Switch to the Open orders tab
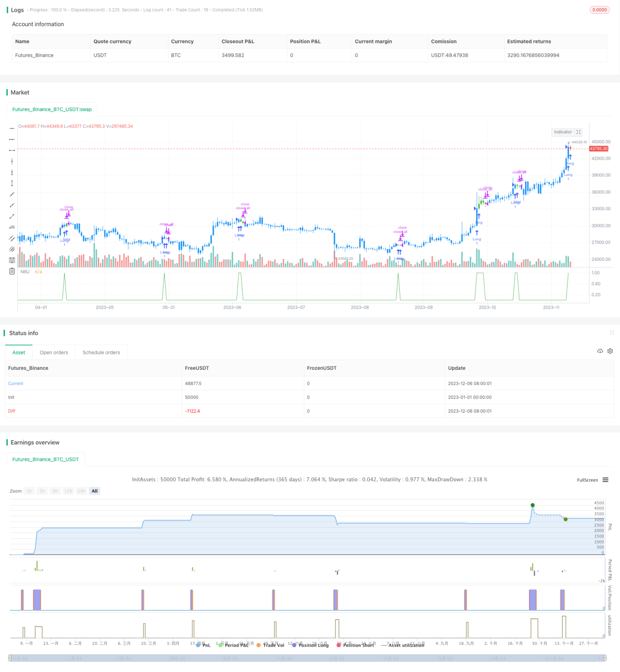The width and height of the screenshot is (620, 672). [x=54, y=353]
